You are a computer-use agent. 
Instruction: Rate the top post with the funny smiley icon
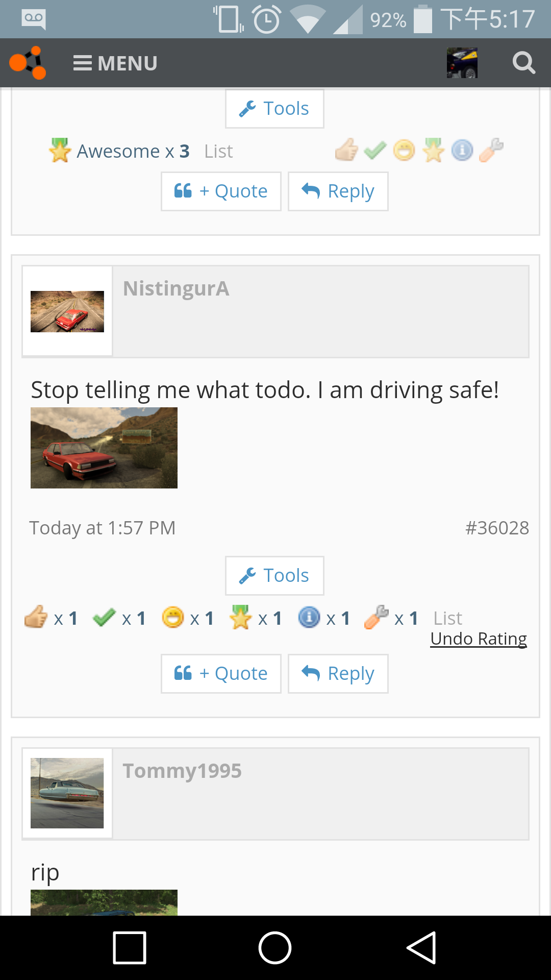(x=404, y=150)
